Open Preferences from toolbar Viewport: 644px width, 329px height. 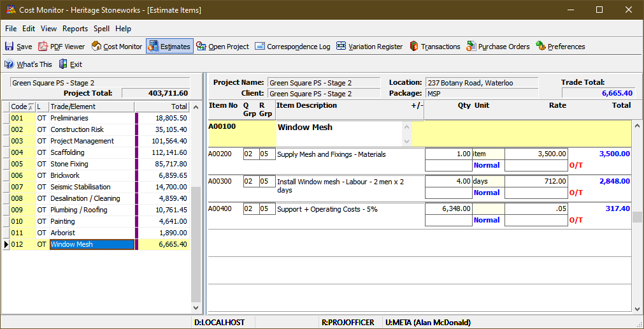(560, 47)
